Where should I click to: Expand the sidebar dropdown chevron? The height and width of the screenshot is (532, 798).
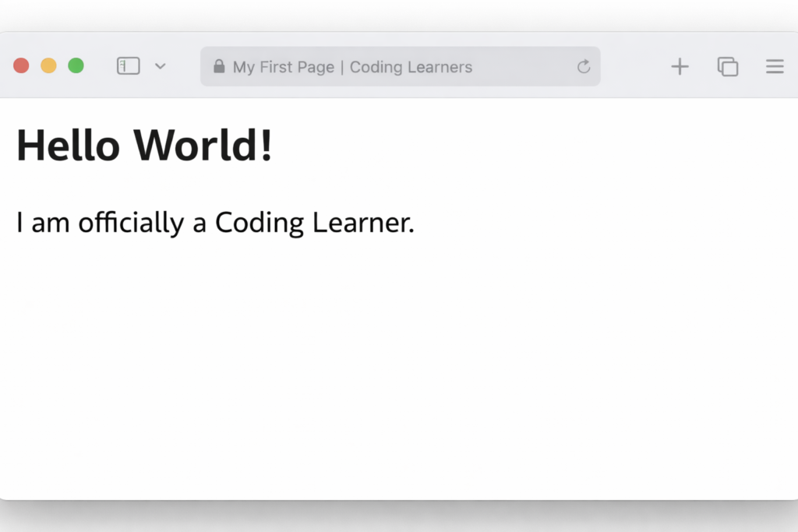click(161, 66)
